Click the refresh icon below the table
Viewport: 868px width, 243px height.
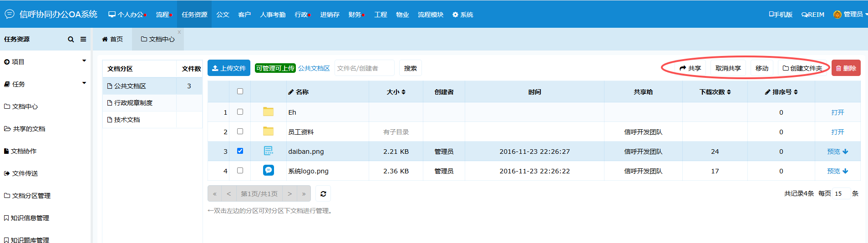click(323, 194)
